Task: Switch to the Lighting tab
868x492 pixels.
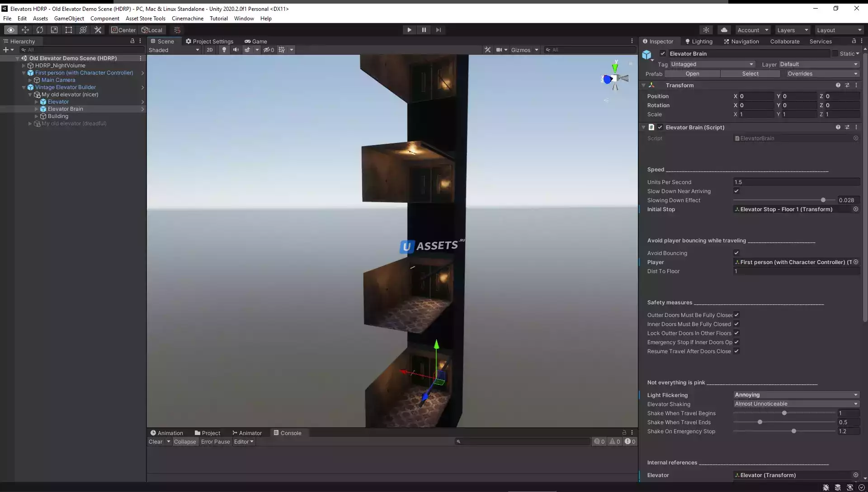Action: pyautogui.click(x=698, y=41)
